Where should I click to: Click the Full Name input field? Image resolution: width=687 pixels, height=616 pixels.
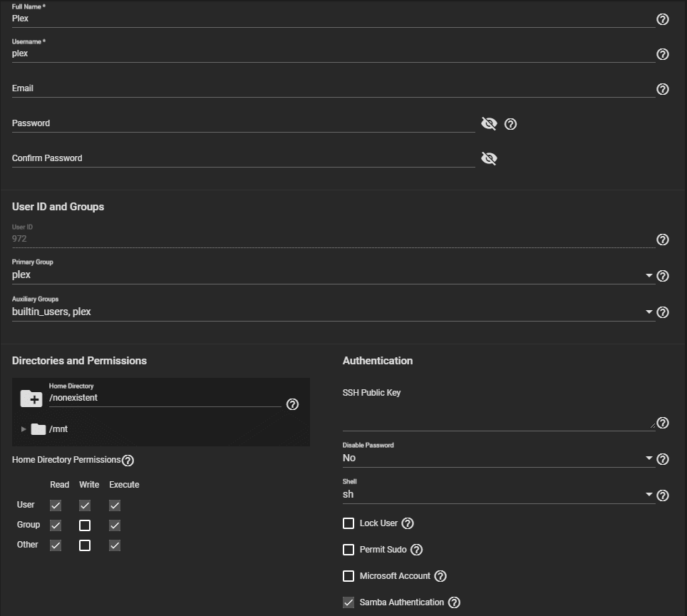click(334, 19)
